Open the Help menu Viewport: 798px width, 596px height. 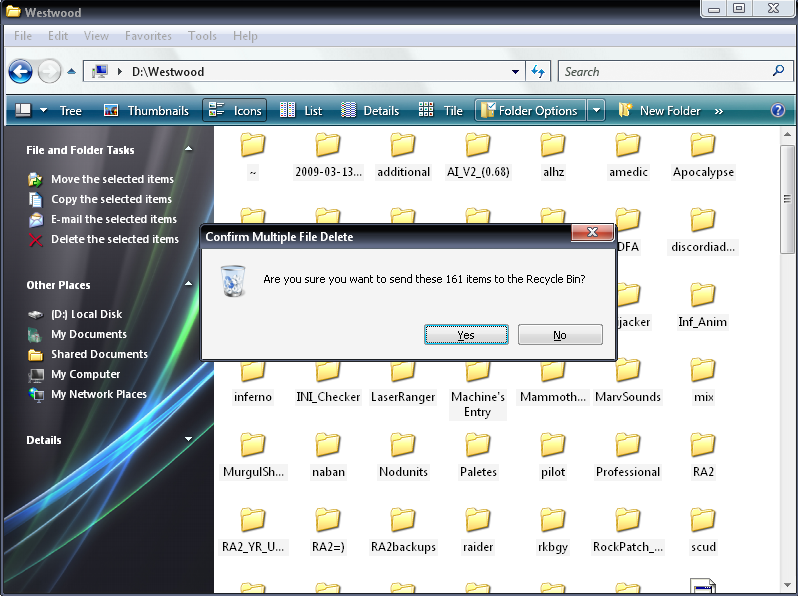[245, 36]
